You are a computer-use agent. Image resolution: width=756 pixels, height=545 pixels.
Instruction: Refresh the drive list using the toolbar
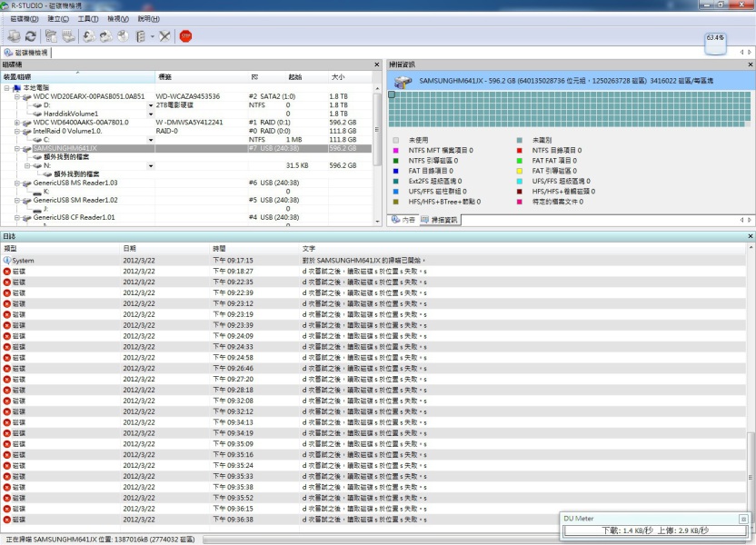(x=31, y=36)
